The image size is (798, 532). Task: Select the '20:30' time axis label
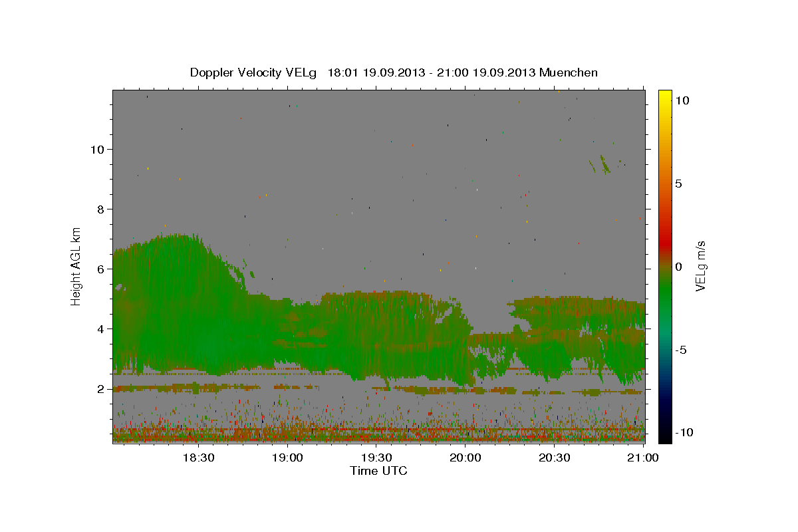(x=554, y=458)
